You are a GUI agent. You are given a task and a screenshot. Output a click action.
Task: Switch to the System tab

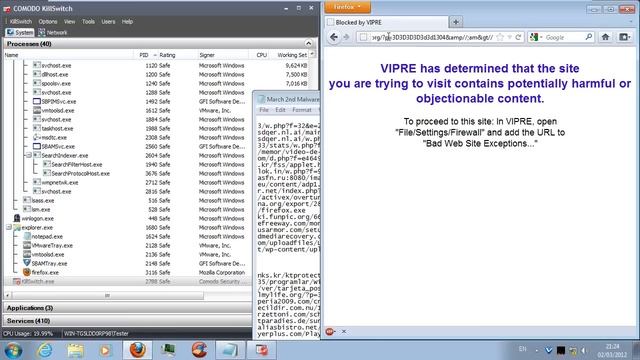click(20, 32)
